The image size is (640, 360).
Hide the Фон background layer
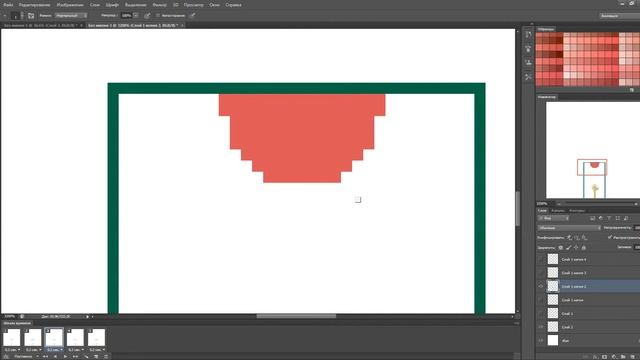click(x=541, y=340)
